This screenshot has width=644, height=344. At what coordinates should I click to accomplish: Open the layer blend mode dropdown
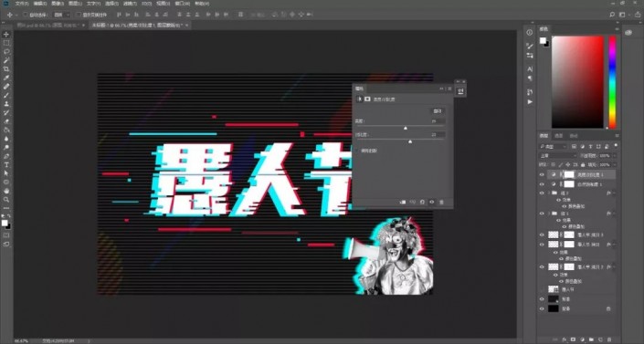(x=558, y=156)
